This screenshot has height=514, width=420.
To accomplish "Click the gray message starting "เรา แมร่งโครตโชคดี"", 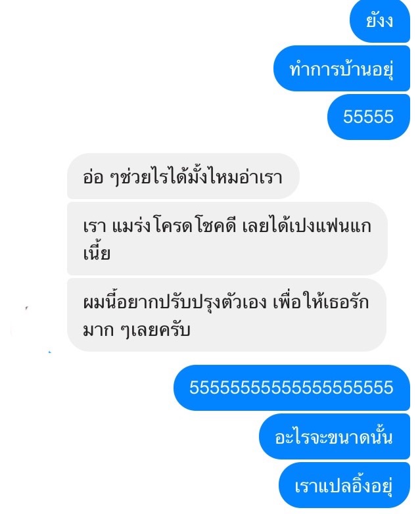I will click(227, 239).
